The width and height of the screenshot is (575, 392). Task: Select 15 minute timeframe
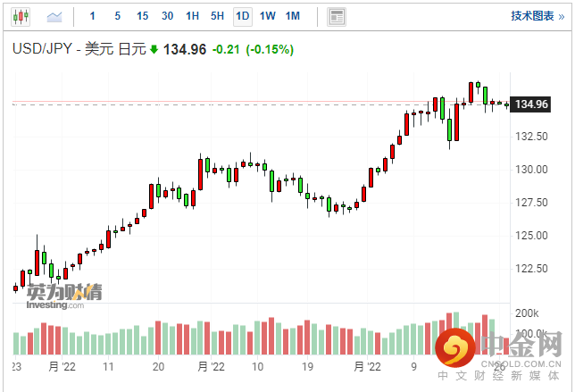click(x=142, y=16)
